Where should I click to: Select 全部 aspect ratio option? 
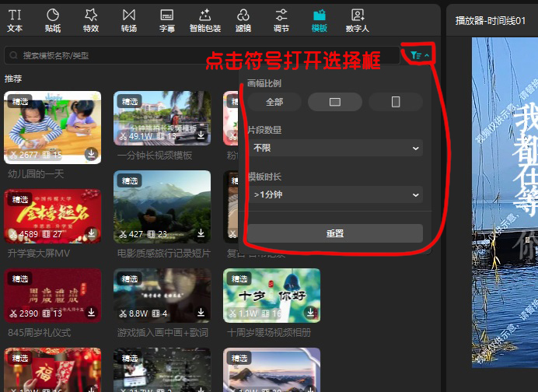coord(274,102)
